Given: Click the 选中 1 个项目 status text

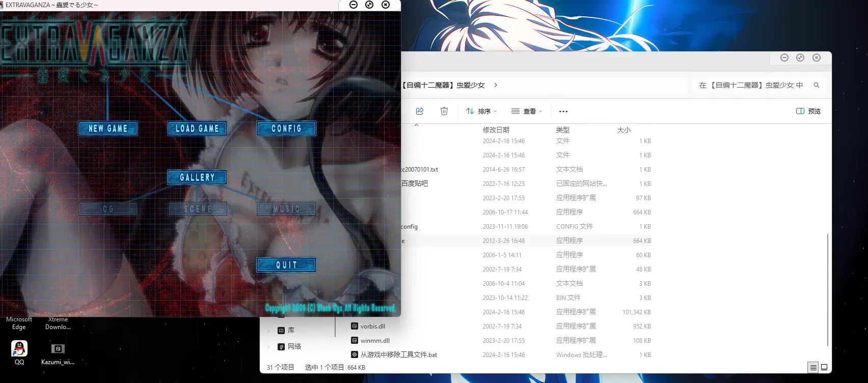Looking at the screenshot, I should (324, 367).
